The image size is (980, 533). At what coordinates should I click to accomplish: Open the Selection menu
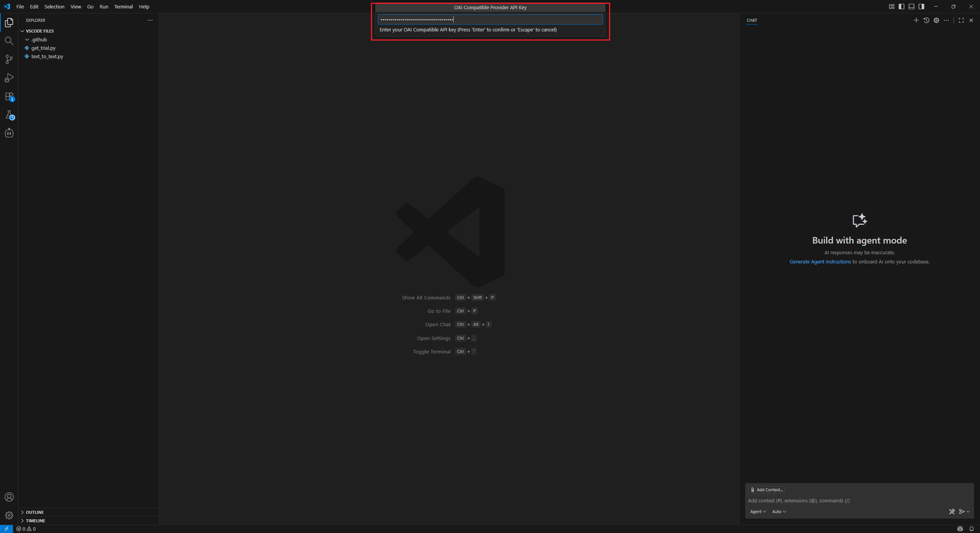tap(54, 7)
